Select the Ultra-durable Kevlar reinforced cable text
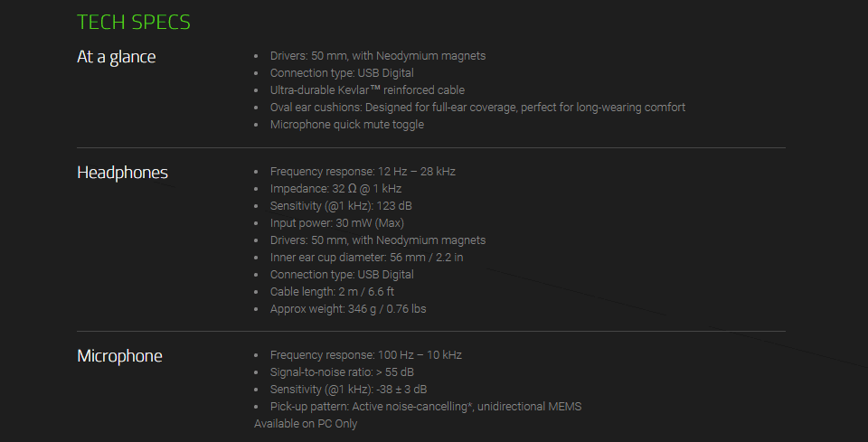868x442 pixels. point(367,90)
